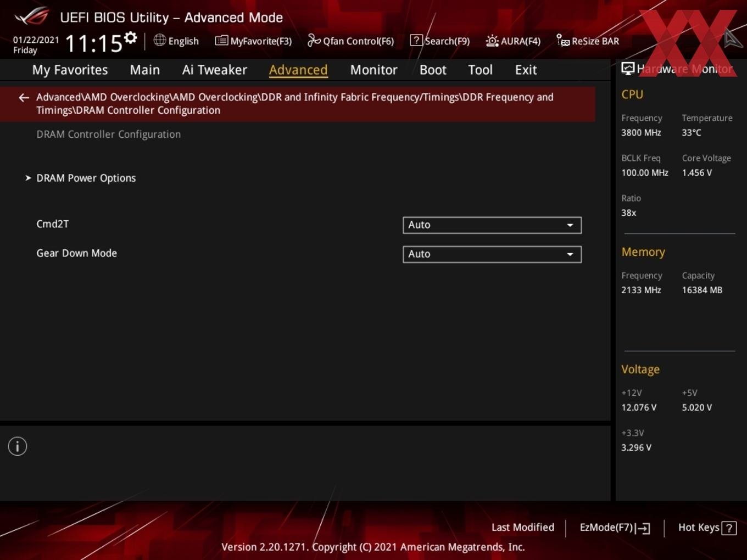The width and height of the screenshot is (747, 560).
Task: Click Last Modified button
Action: 523,528
